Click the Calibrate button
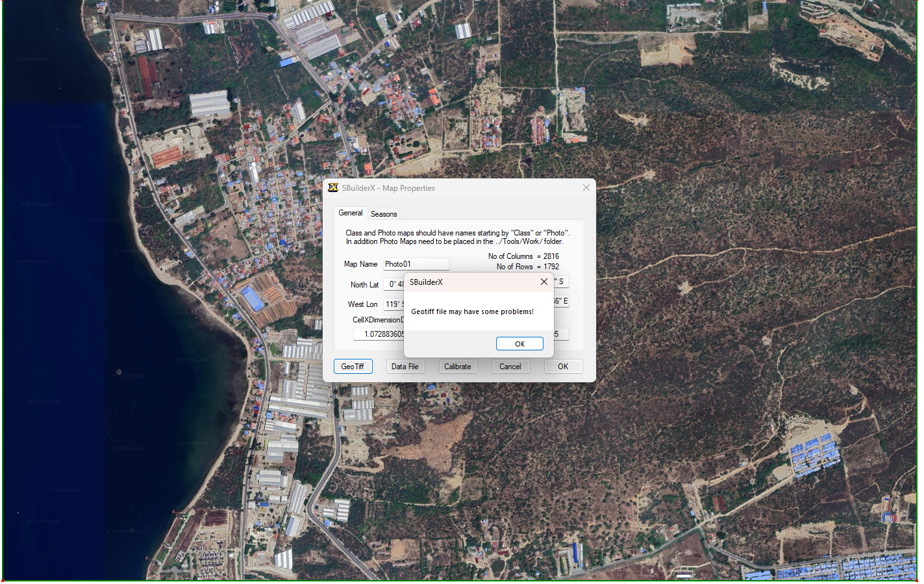 coord(457,367)
